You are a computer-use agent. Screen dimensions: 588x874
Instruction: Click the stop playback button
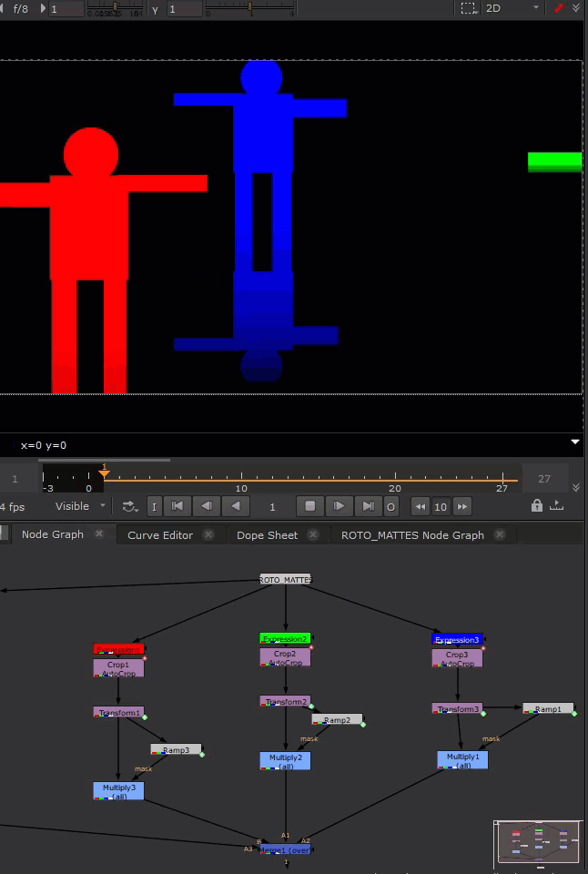tap(309, 506)
